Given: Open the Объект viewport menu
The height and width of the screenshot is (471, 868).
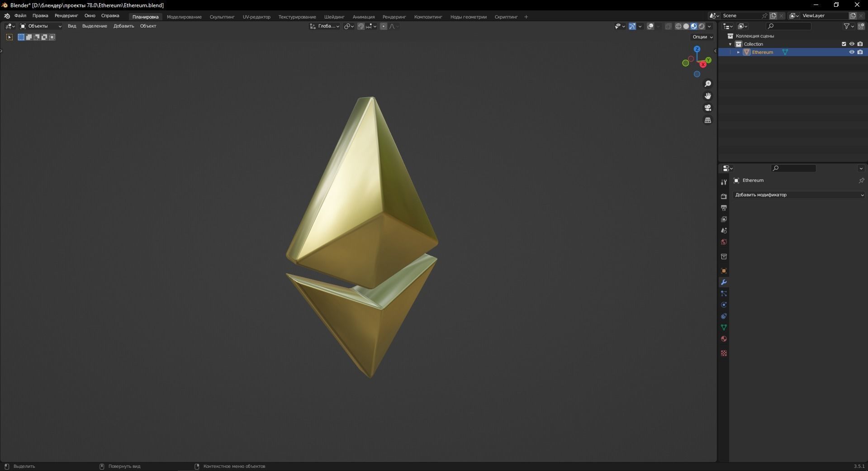Looking at the screenshot, I should 148,26.
